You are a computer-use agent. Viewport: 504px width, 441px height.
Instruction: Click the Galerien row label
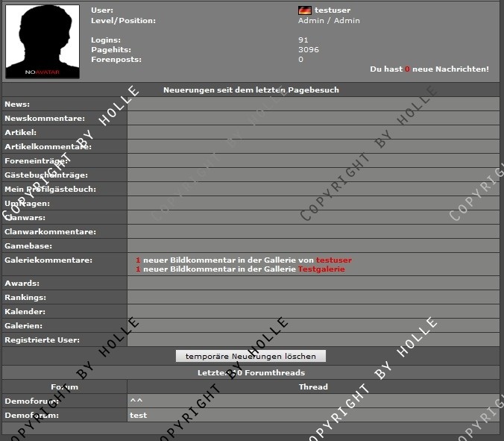[x=23, y=326]
